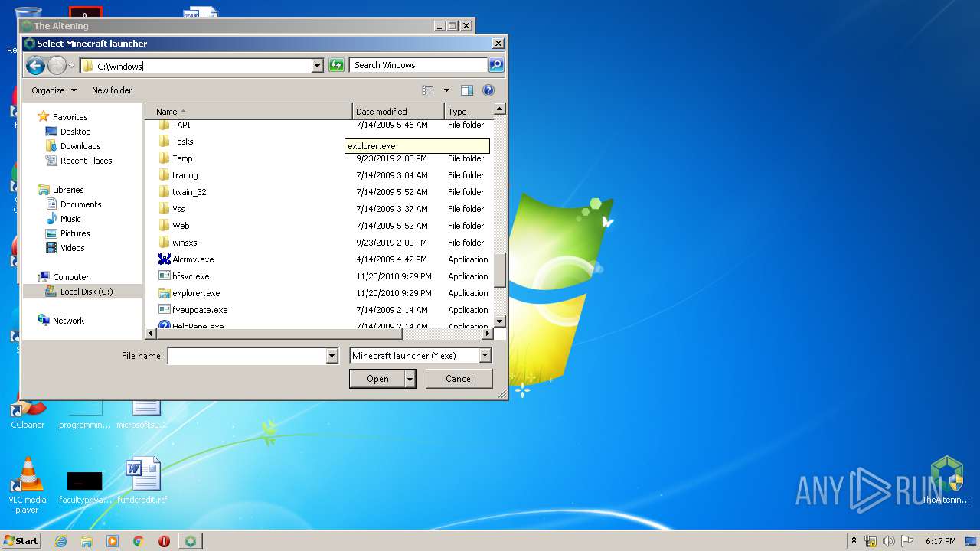980x551 pixels.
Task: Select Pictures library
Action: (x=75, y=233)
